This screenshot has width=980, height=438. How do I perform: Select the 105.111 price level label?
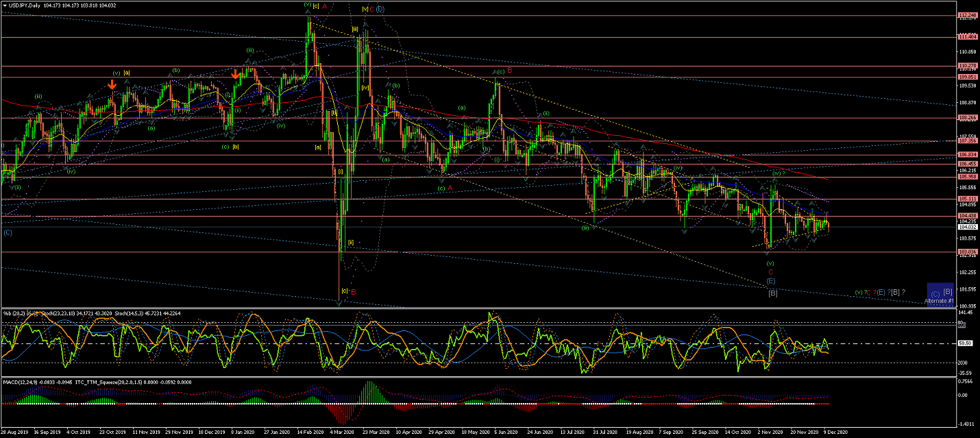[967, 199]
